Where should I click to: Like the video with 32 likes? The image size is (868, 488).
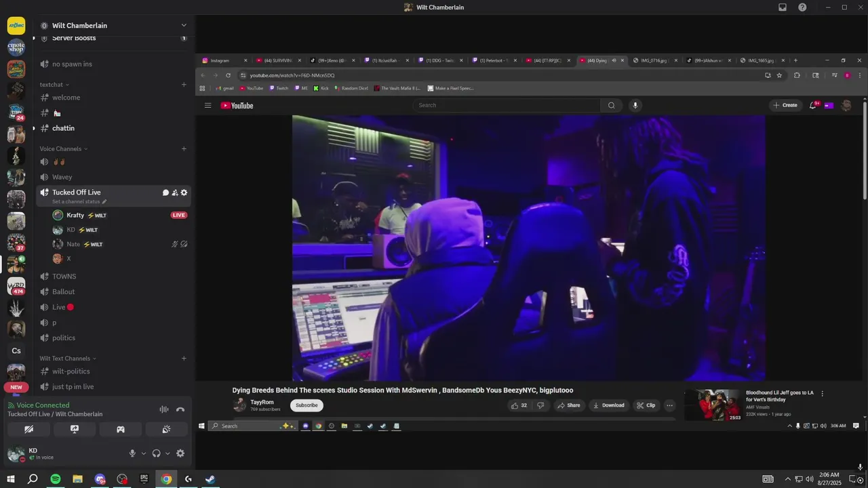coord(519,405)
